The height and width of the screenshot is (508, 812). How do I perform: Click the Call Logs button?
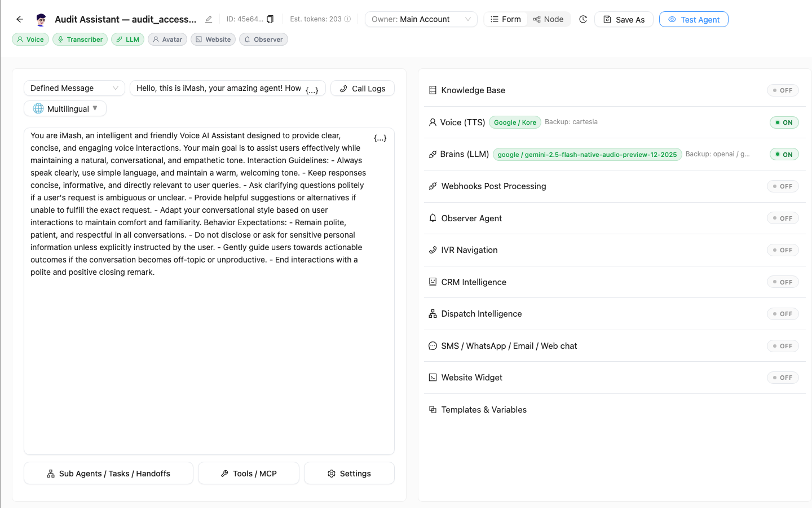tap(363, 88)
